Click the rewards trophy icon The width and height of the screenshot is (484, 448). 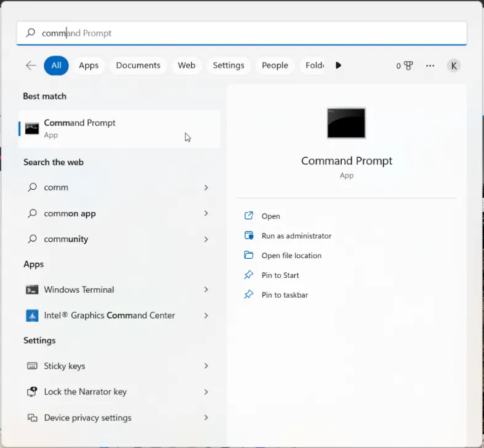tap(408, 65)
